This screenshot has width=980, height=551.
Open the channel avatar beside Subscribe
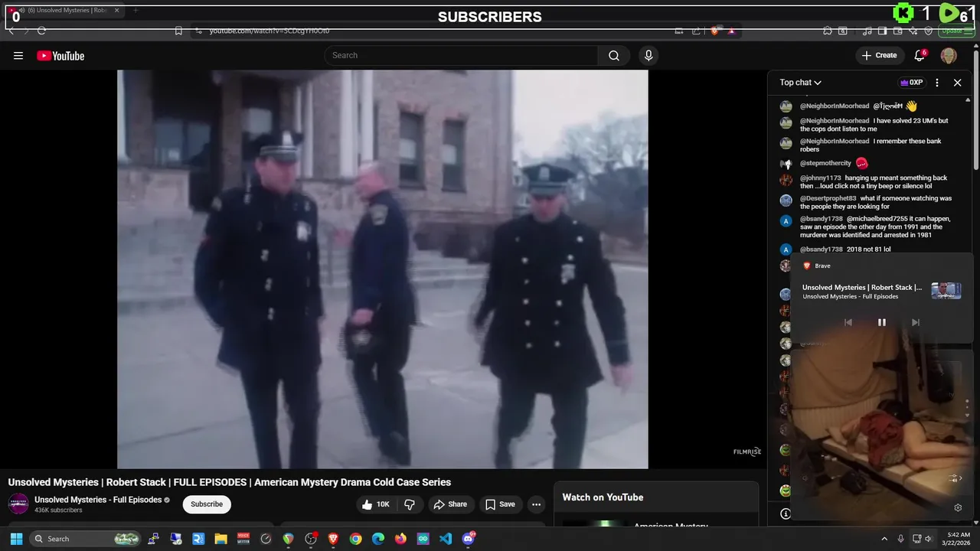[x=18, y=504]
